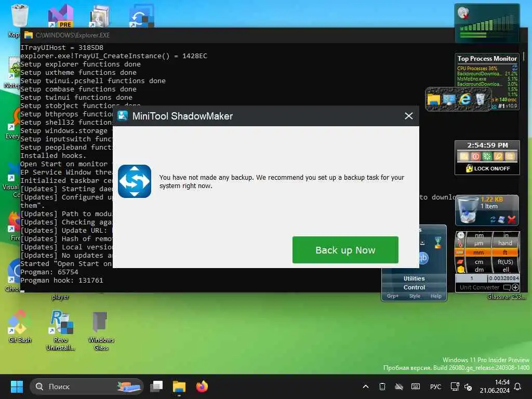The height and width of the screenshot is (399, 532).
Task: Click the MiniTool ShadowMaker title bar icon
Action: [x=123, y=116]
